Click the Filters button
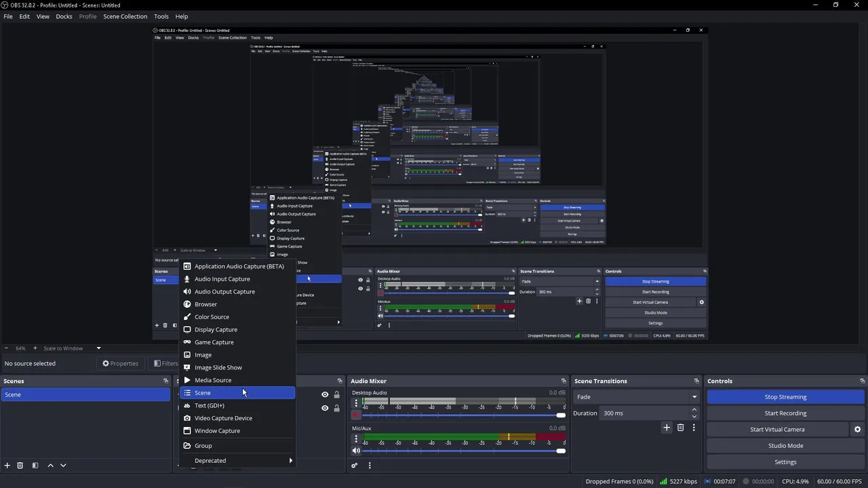The width and height of the screenshot is (868, 488). click(165, 363)
